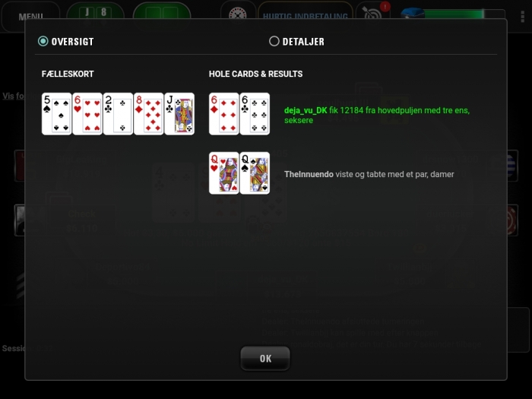Viewport: 532px width, 399px height.
Task: Click the TheInnuendo player name
Action: coord(309,174)
